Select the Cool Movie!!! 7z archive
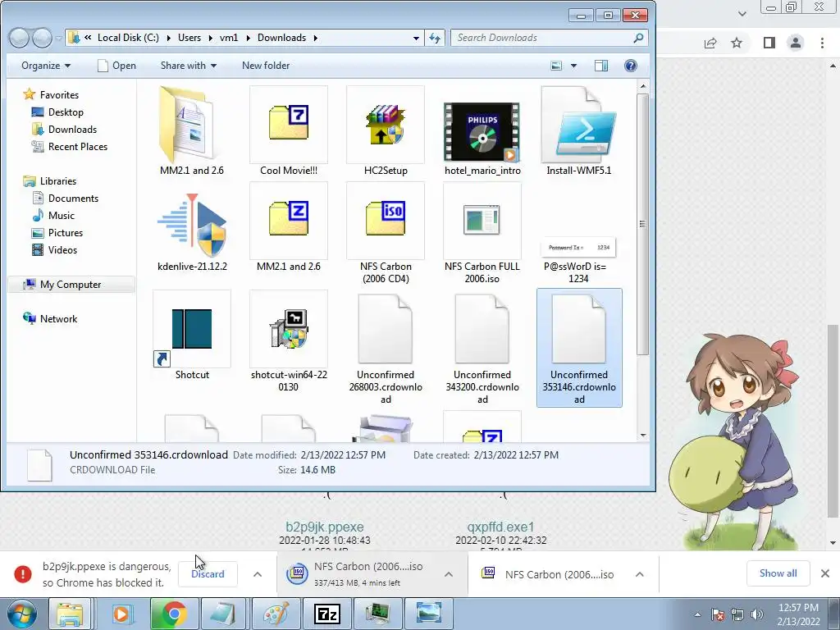840x630 pixels. pos(289,131)
